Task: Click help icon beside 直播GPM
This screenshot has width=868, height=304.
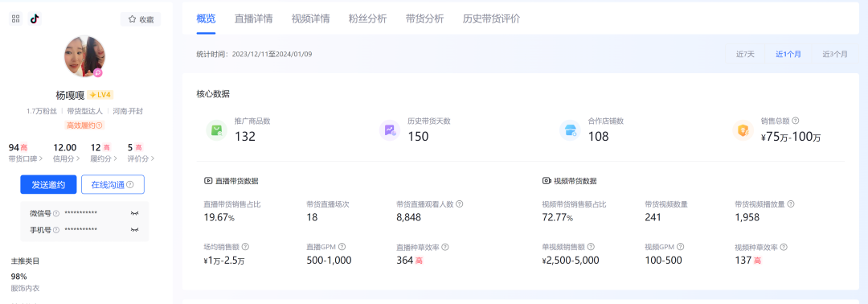Action: point(342,247)
